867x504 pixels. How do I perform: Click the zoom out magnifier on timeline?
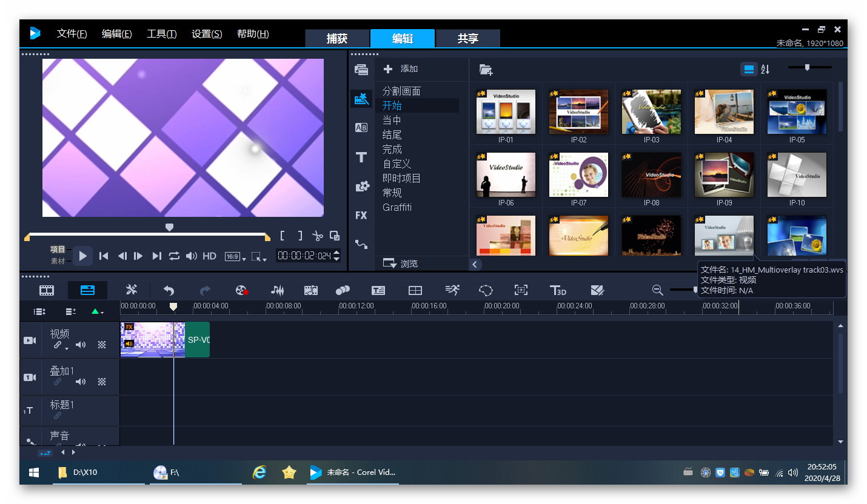(x=657, y=290)
